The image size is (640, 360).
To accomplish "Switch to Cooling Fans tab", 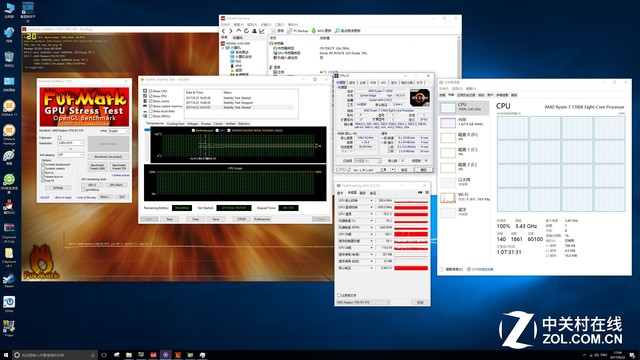I will [176, 124].
